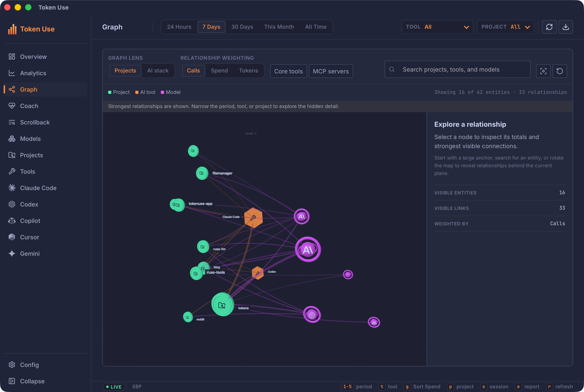The height and width of the screenshot is (392, 584).
Task: Open the Copilot page
Action: point(45,221)
